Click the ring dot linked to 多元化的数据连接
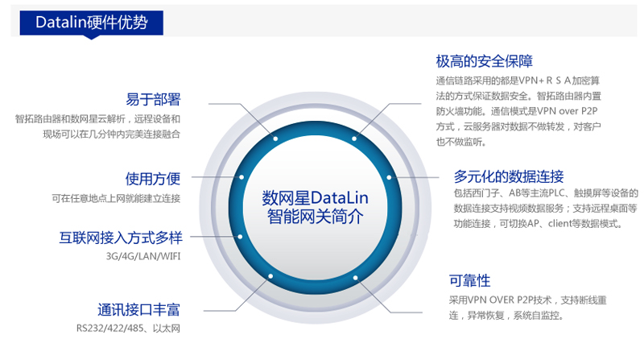The width and height of the screenshot is (644, 364). point(389,177)
